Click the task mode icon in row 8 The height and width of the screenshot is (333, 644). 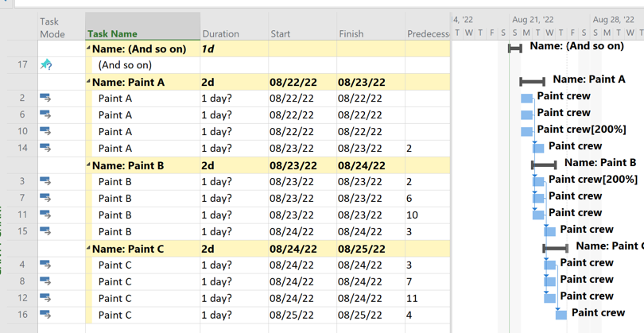(45, 281)
